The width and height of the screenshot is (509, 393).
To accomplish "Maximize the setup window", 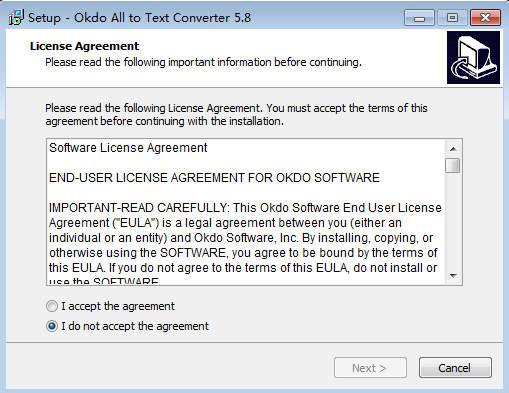I will tap(452, 18).
